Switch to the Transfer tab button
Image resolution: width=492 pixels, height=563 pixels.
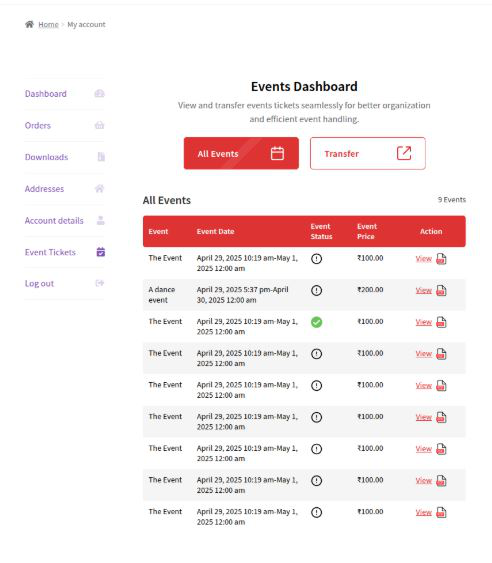tap(368, 153)
